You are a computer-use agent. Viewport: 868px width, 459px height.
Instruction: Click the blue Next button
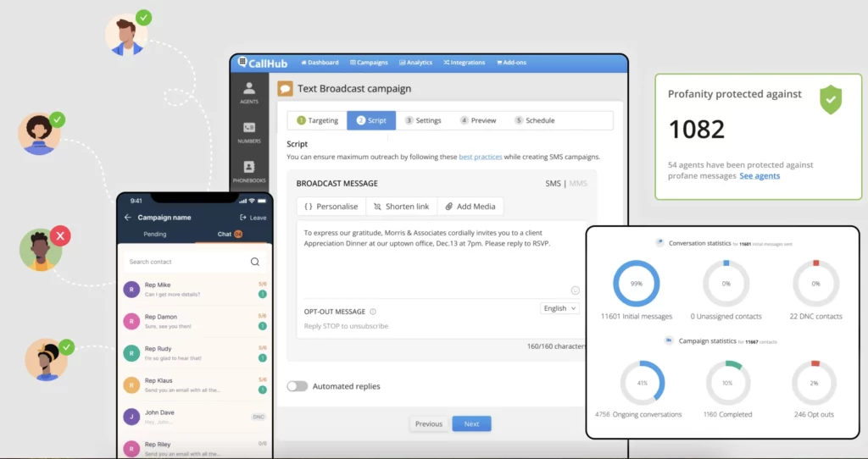pyautogui.click(x=471, y=423)
